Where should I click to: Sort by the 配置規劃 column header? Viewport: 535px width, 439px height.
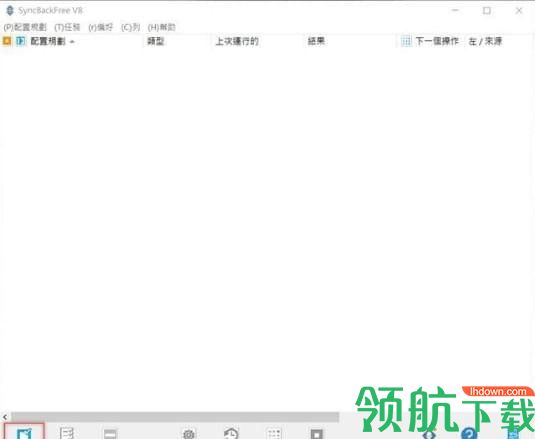[x=48, y=41]
